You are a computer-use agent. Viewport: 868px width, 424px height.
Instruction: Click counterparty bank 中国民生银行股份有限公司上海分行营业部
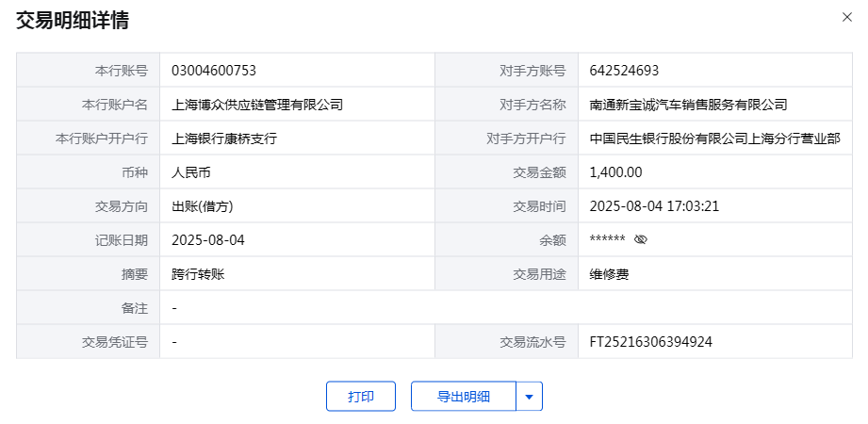click(x=714, y=139)
